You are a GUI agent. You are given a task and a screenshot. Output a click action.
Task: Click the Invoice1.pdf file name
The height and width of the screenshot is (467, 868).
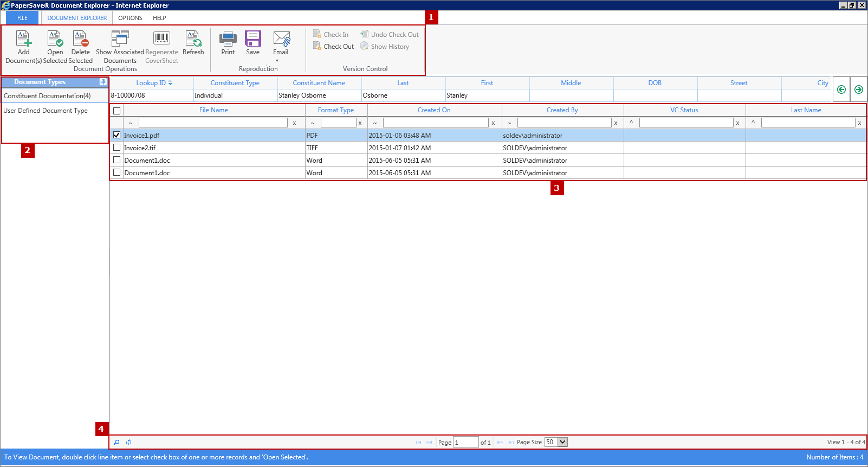click(142, 136)
